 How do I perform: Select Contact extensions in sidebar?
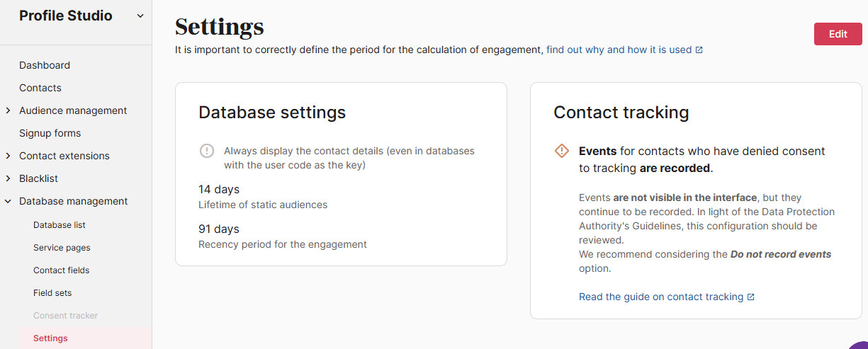click(64, 156)
